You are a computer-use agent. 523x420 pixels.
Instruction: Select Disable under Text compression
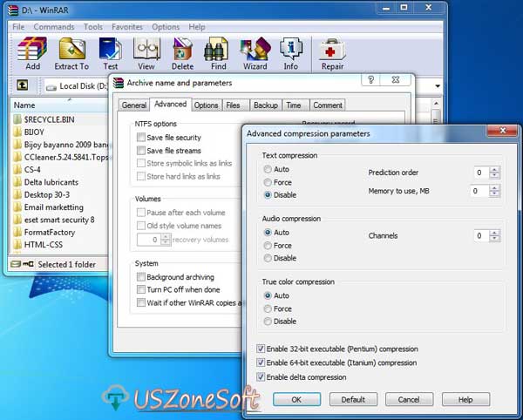coord(268,195)
